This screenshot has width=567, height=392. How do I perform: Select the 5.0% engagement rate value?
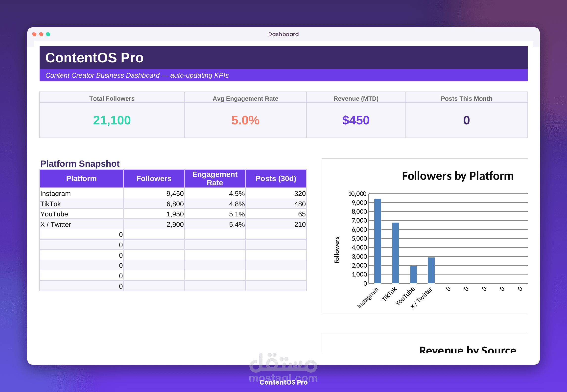[245, 120]
